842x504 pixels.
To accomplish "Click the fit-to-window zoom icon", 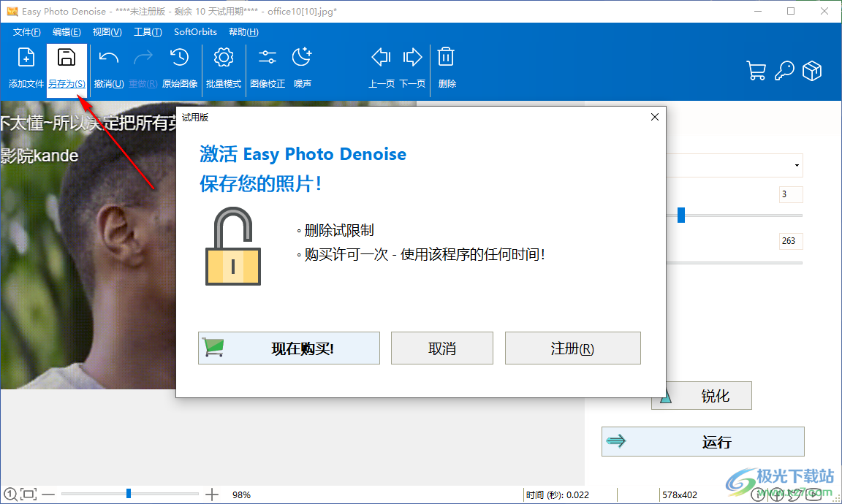I will [x=29, y=495].
